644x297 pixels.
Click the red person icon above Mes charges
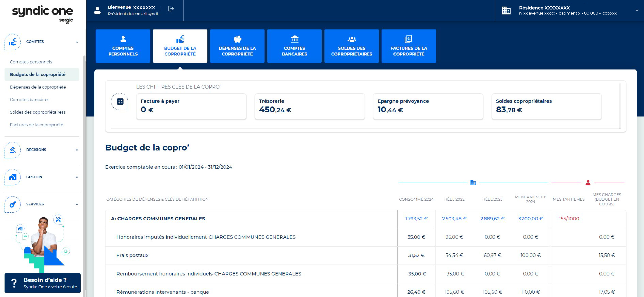(588, 183)
